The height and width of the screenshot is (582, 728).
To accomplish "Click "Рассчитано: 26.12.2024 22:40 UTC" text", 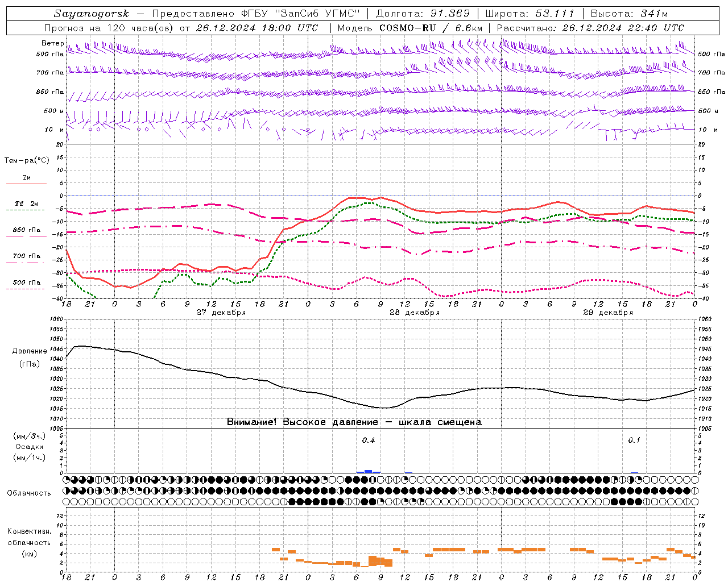I will (590, 28).
